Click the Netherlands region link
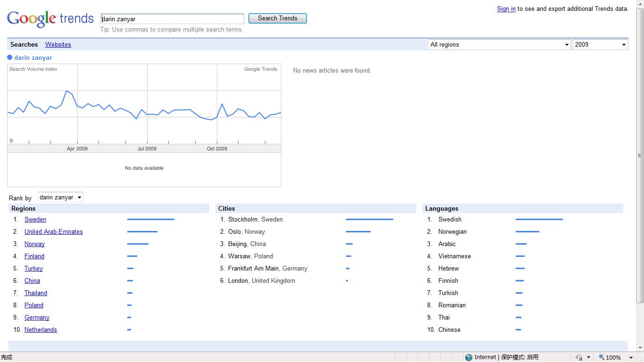The height and width of the screenshot is (362, 644). 41,329
